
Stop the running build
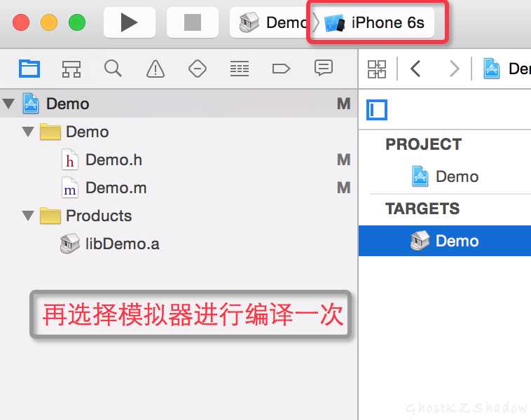[x=193, y=22]
